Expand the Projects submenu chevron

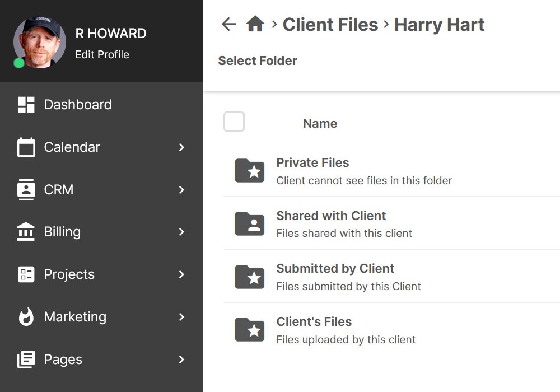click(x=181, y=274)
